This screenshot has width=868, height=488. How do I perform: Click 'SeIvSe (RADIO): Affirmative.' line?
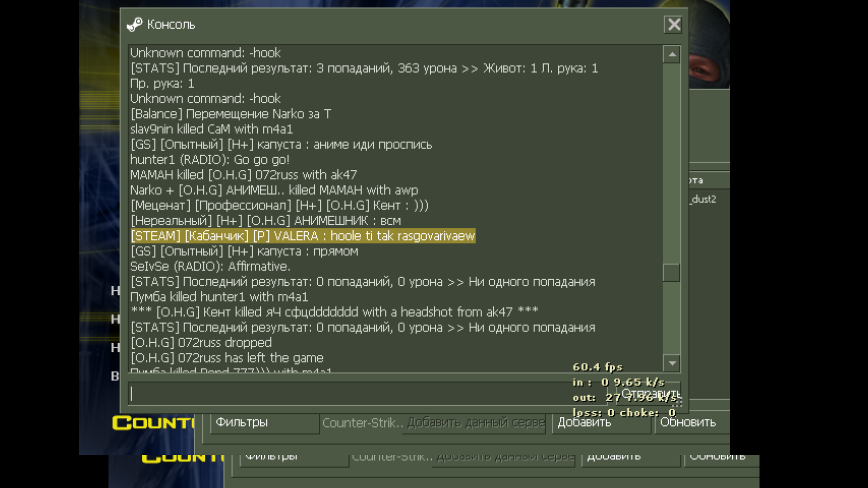210,266
